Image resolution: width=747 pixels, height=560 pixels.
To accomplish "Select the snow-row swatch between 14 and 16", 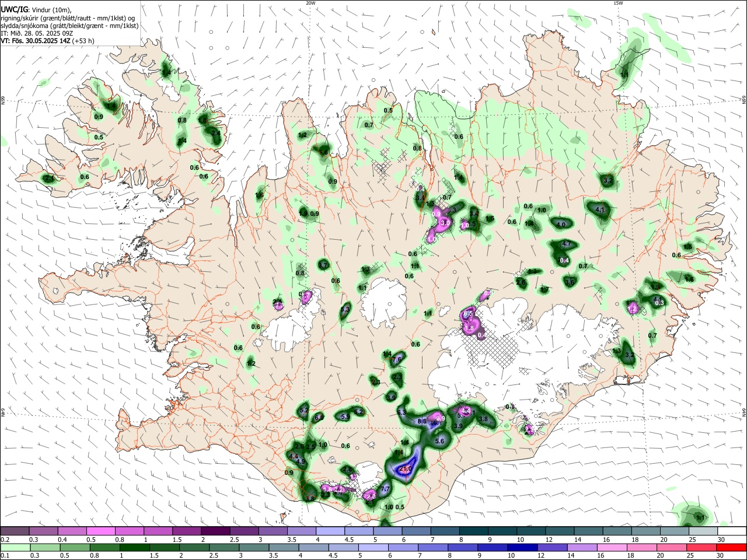I will point(588,531).
